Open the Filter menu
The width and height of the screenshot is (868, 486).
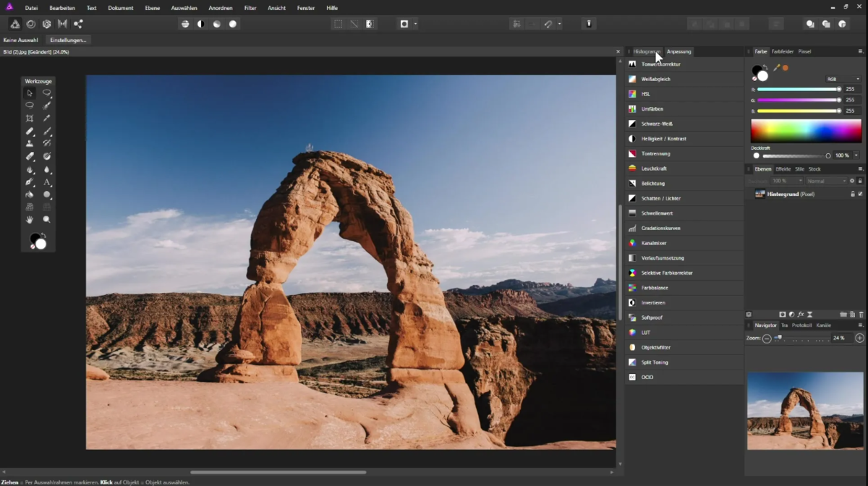coord(250,8)
